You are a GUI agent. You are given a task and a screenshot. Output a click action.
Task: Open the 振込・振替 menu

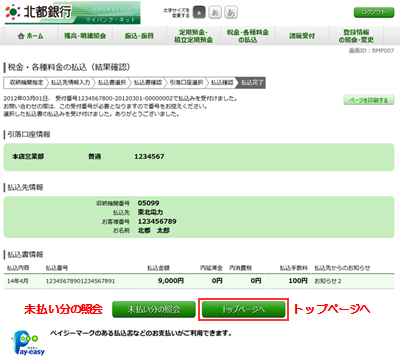(x=139, y=36)
